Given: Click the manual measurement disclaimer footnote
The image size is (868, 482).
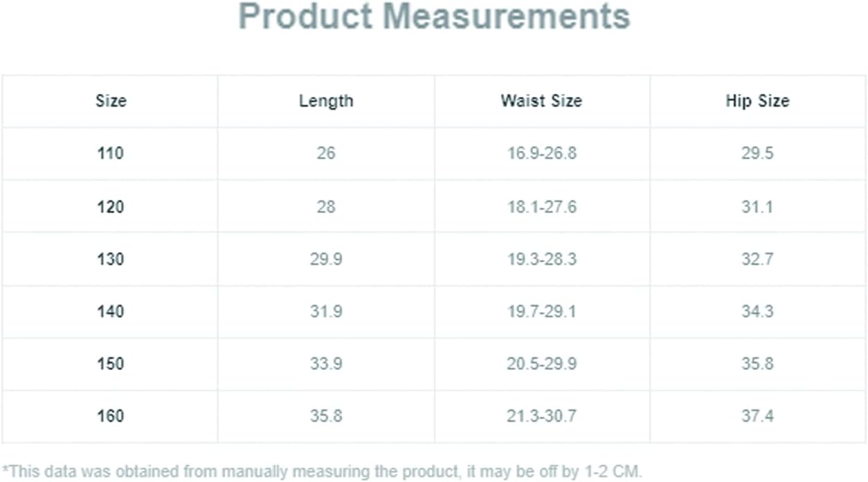Looking at the screenshot, I should 322,472.
